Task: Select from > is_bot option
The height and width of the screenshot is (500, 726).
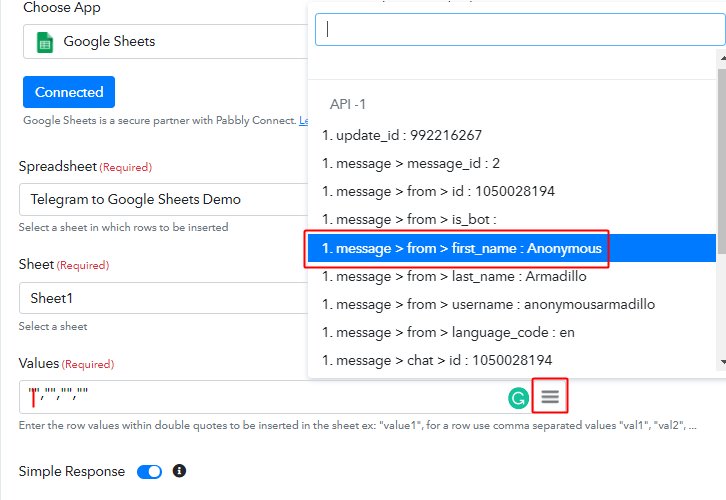Action: tap(512, 219)
